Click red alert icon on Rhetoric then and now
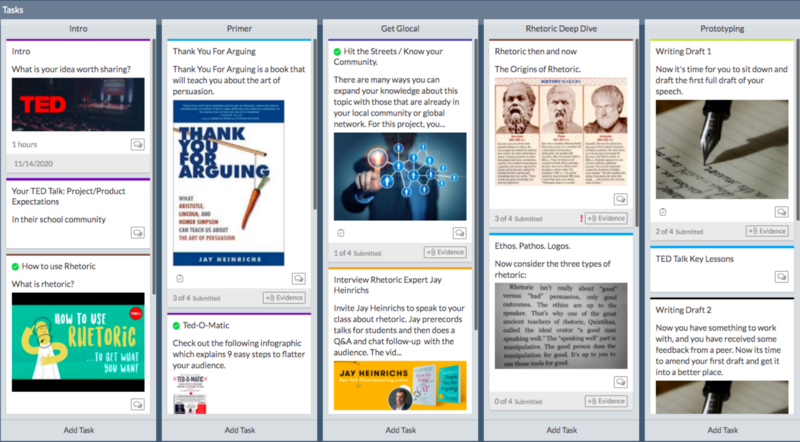Screen dimensions: 800x442 point(580,218)
